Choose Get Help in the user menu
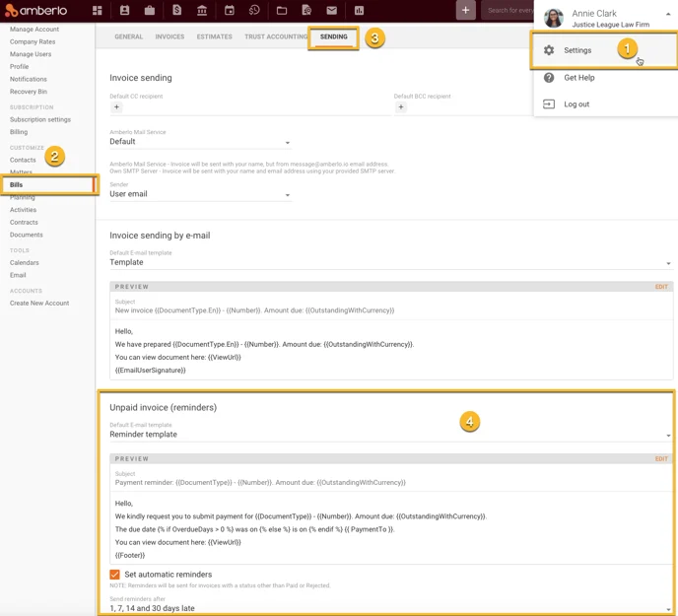Screen dimensions: 678x616 605,78
